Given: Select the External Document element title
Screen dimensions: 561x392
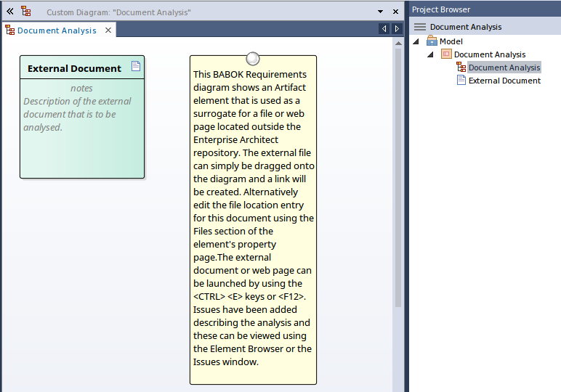Looking at the screenshot, I should click(x=74, y=68).
